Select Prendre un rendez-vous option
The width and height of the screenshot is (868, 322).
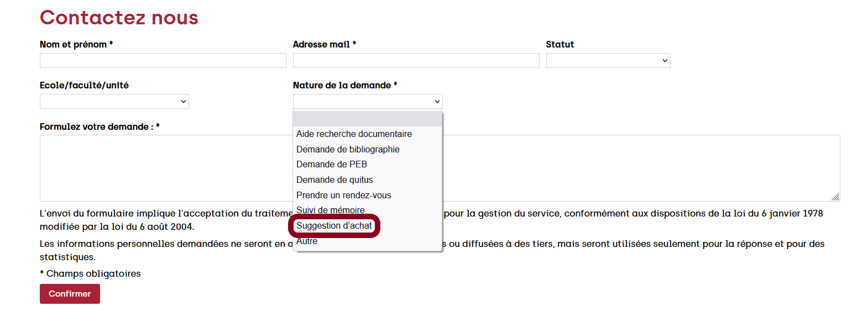click(x=343, y=196)
